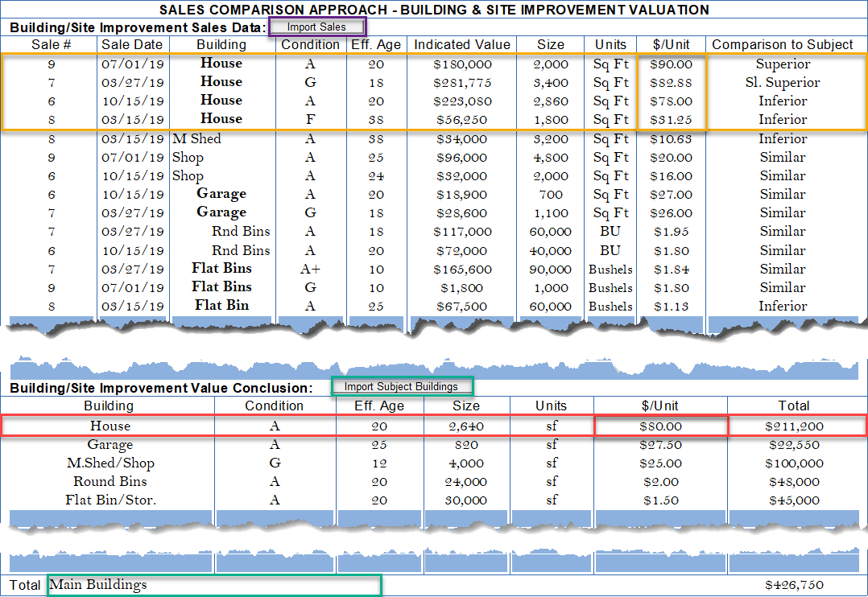868x597 pixels.
Task: Select the Main Buildings total label field
Action: coord(213,585)
